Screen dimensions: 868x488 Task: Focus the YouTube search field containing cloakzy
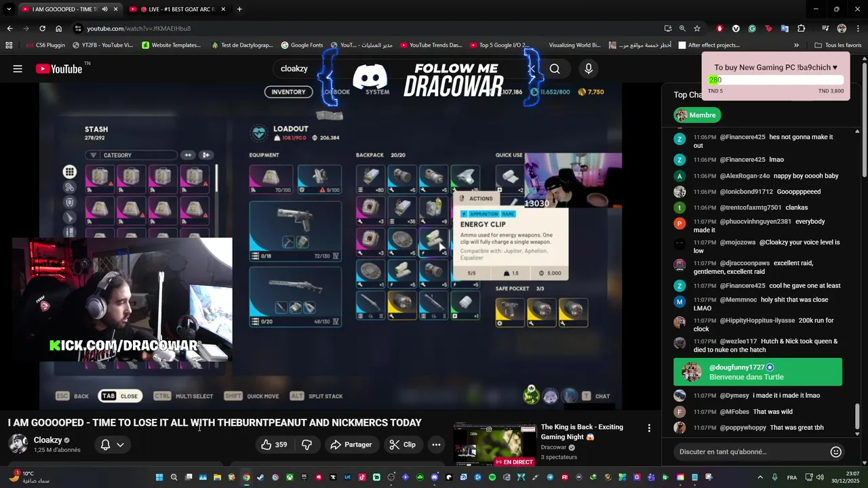pyautogui.click(x=407, y=68)
